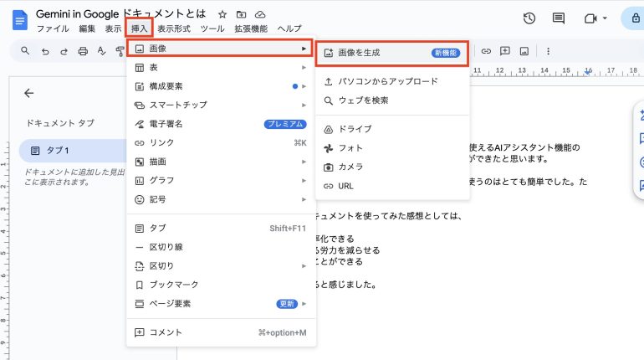Click the share lock button
644x360 pixels.
(x=635, y=18)
